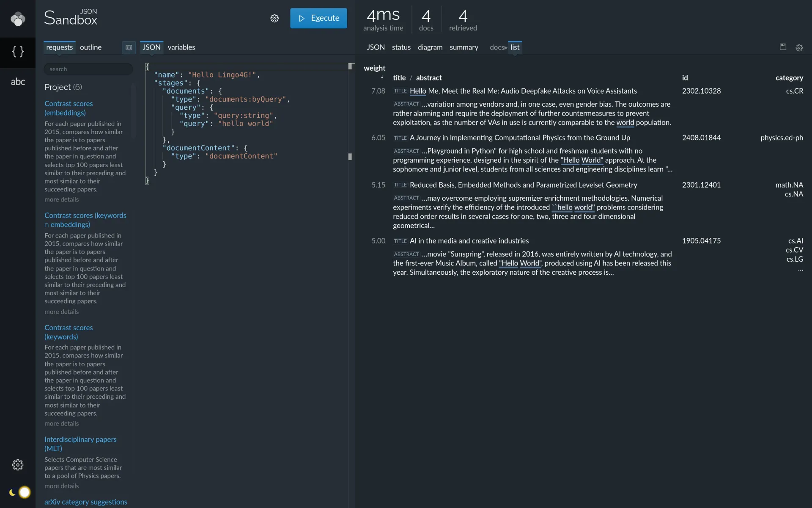This screenshot has height=508, width=812.
Task: Toggle the side panel layout icon
Action: [x=129, y=47]
